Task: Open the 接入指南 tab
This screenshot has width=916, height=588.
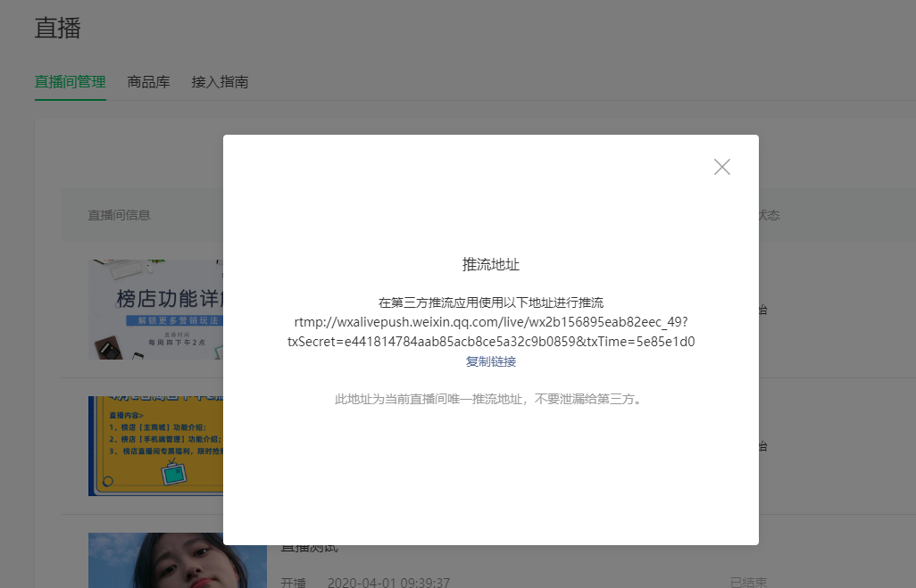Action: click(x=220, y=82)
